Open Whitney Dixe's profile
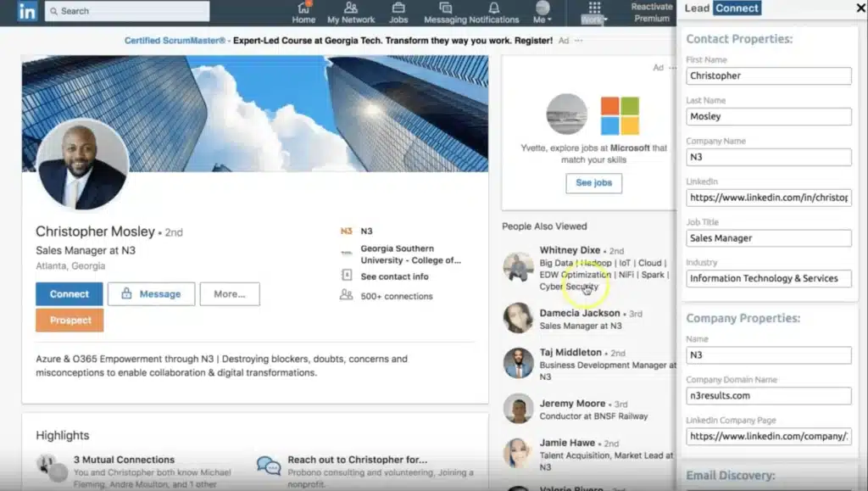Screen dimensions: 868x491 (x=570, y=250)
